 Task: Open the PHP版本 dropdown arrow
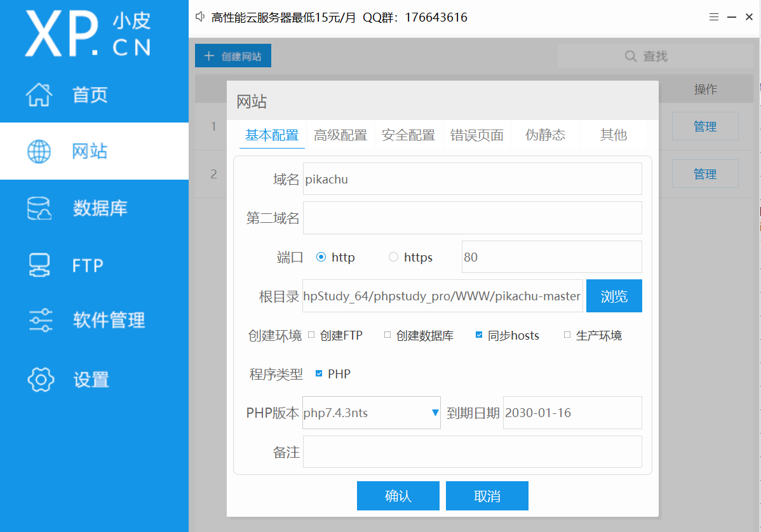coord(435,413)
